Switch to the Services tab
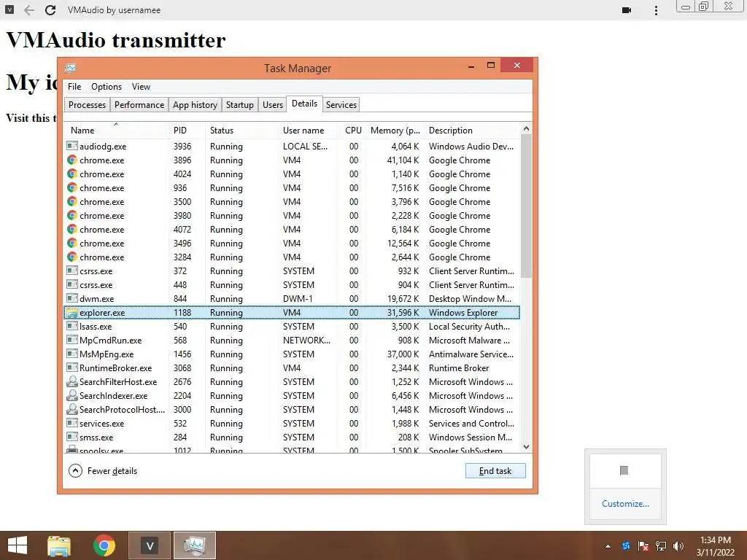 [341, 105]
